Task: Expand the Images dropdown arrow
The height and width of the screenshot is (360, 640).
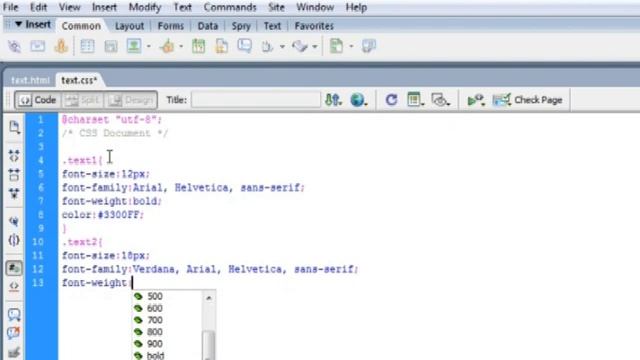Action: [x=149, y=47]
